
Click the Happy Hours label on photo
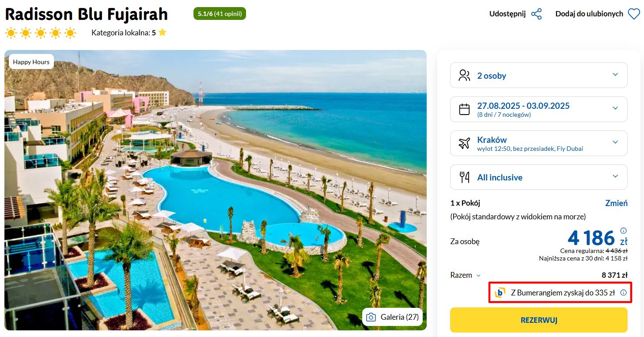[31, 62]
